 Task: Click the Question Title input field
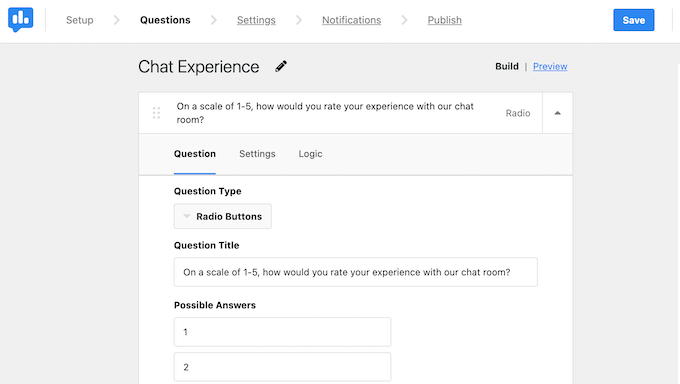(x=356, y=272)
